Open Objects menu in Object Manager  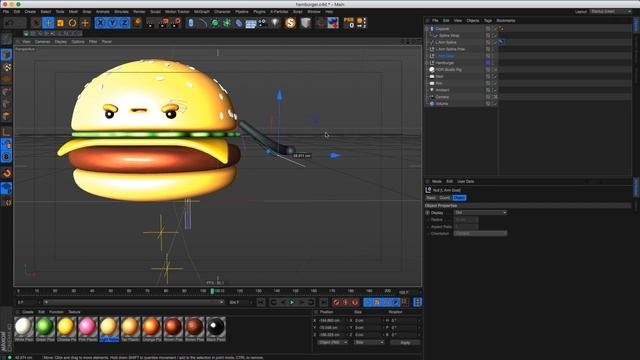tap(473, 20)
